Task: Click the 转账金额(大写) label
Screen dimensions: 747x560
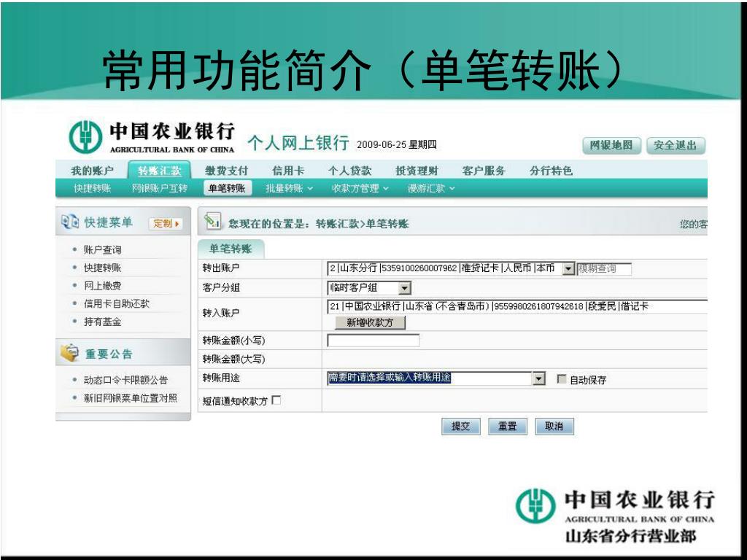Action: tap(233, 359)
